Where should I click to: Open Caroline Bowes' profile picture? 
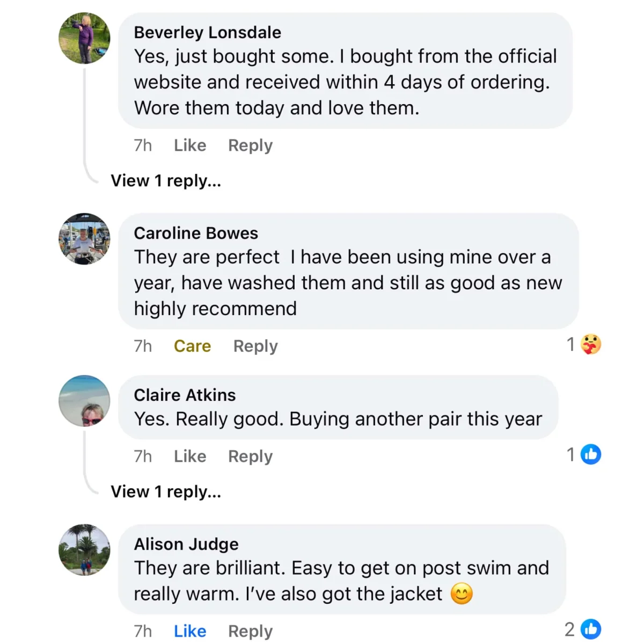[84, 239]
